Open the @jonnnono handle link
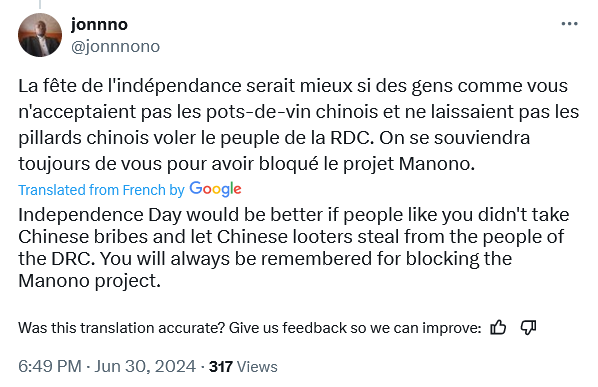The height and width of the screenshot is (387, 598). tap(115, 47)
